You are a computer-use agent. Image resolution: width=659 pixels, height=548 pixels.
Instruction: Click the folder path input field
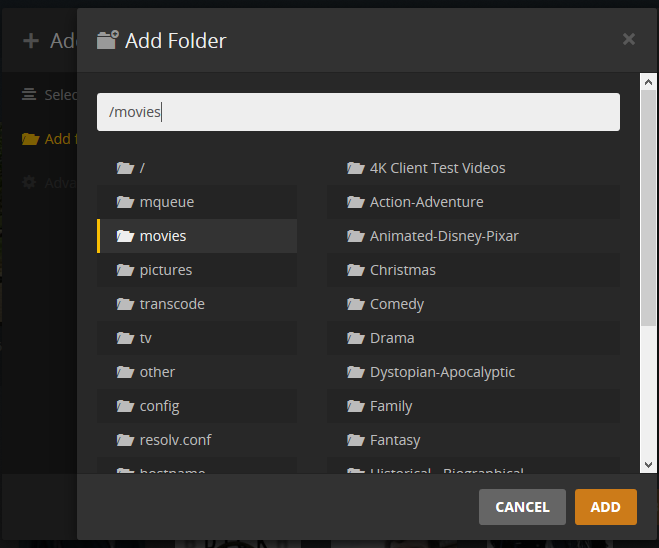click(x=358, y=112)
